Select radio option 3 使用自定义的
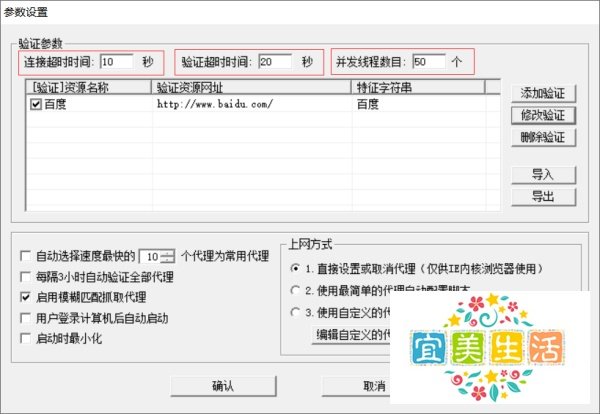Viewport: 600px width, 414px height. [295, 312]
